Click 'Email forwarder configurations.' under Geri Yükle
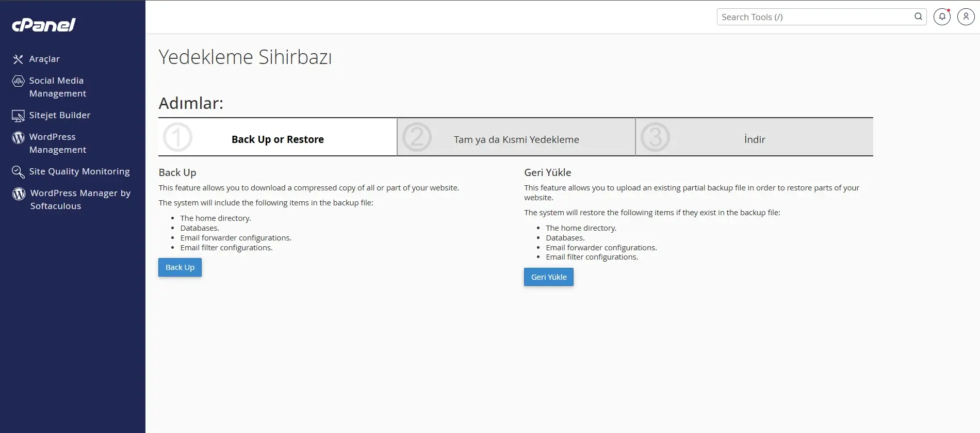This screenshot has width=980, height=433. [601, 248]
